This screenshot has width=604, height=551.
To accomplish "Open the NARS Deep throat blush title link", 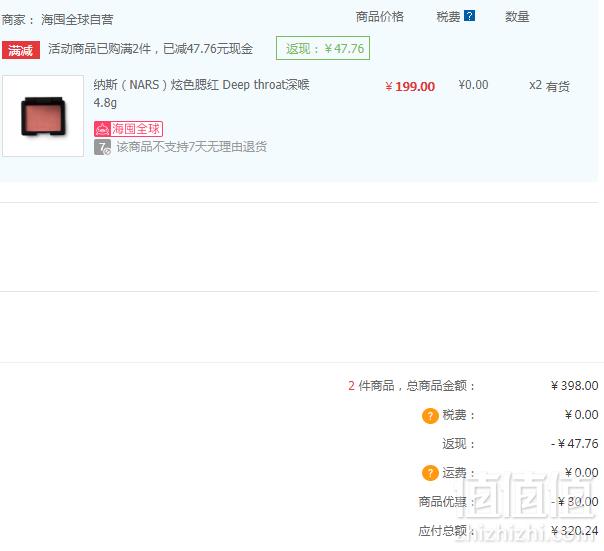I will 201,94.
